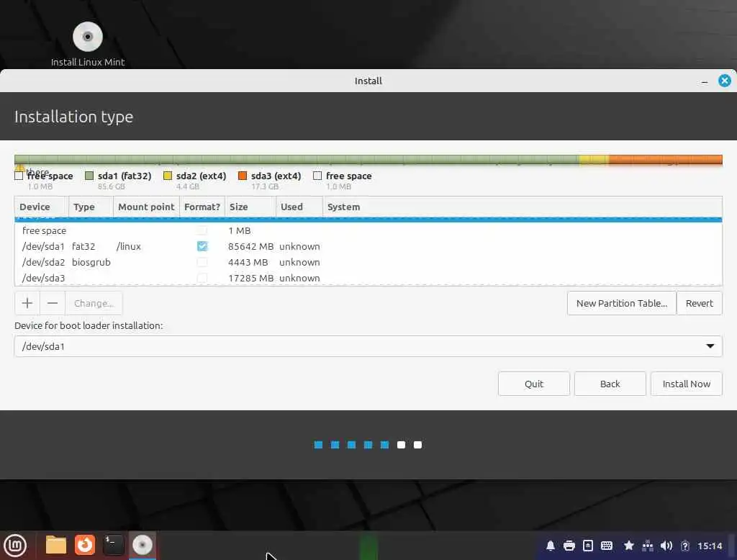Sort by the Size column header
This screenshot has width=737, height=560.
(x=250, y=207)
